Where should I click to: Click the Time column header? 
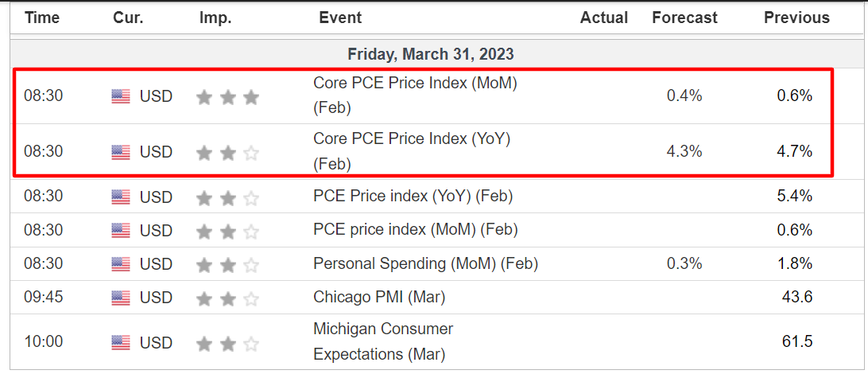click(x=42, y=18)
